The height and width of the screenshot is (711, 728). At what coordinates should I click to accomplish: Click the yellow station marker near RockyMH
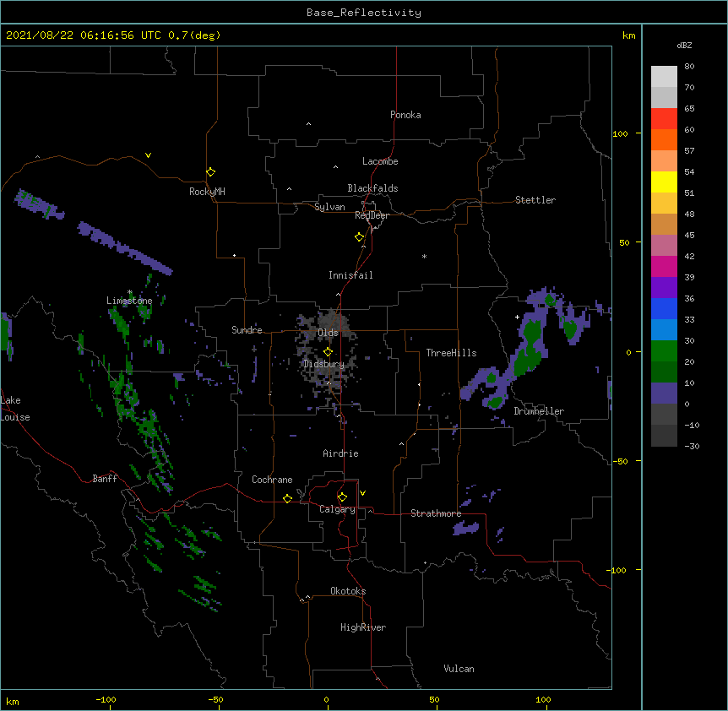(210, 172)
